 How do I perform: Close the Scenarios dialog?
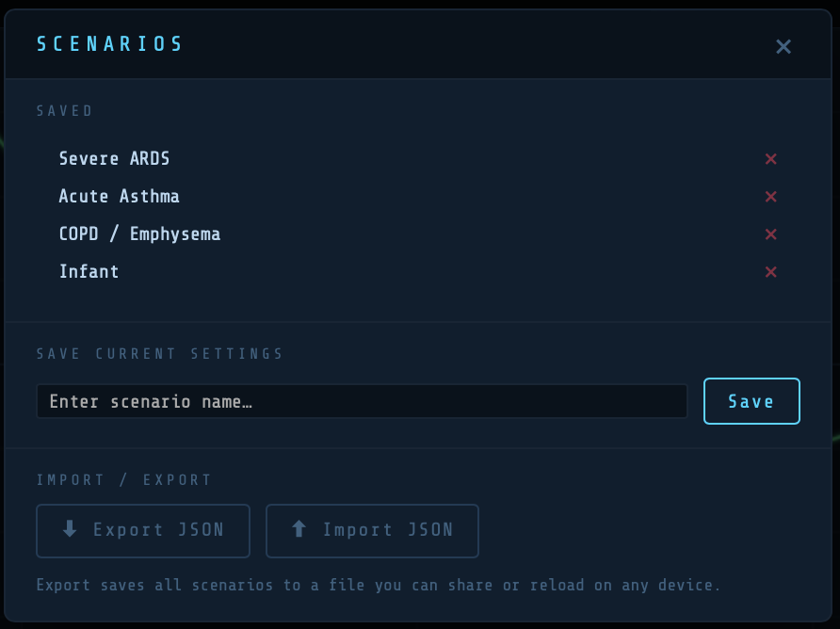[x=783, y=46]
